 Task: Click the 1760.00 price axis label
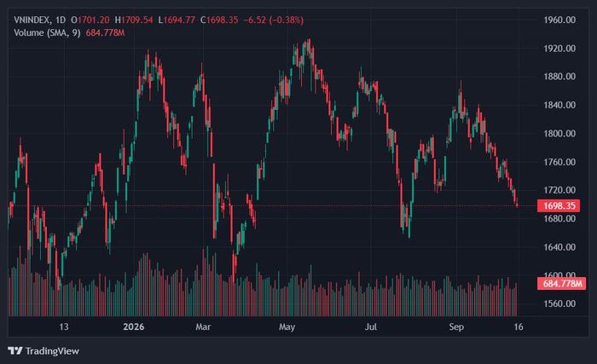559,162
